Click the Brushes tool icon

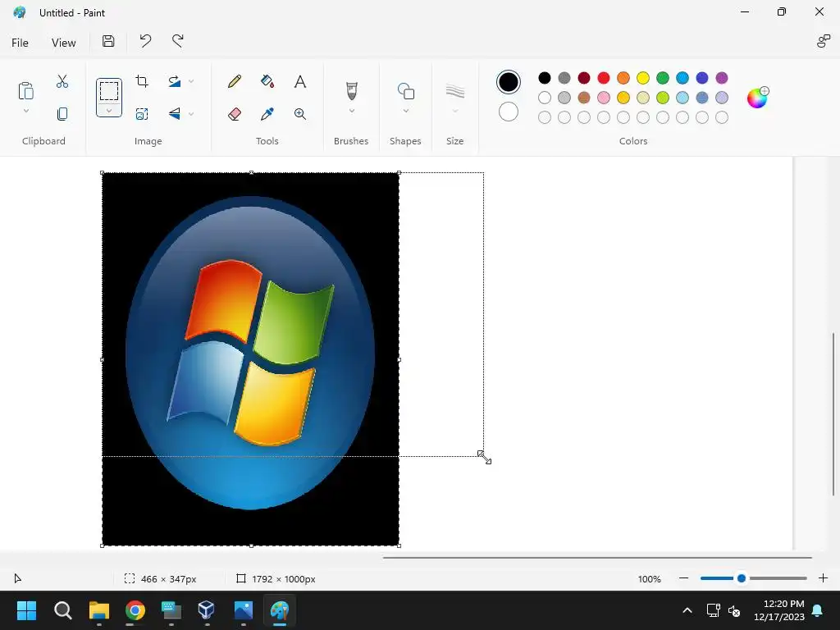351,91
